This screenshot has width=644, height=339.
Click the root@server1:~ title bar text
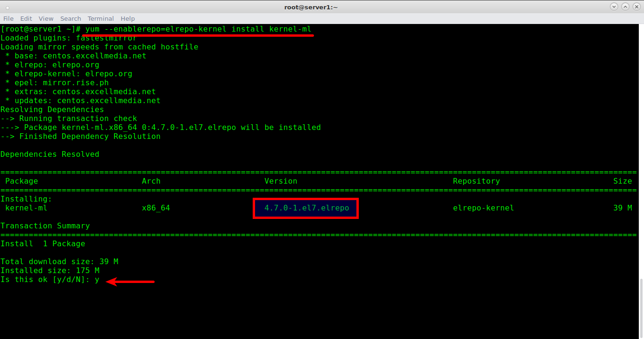(x=311, y=7)
